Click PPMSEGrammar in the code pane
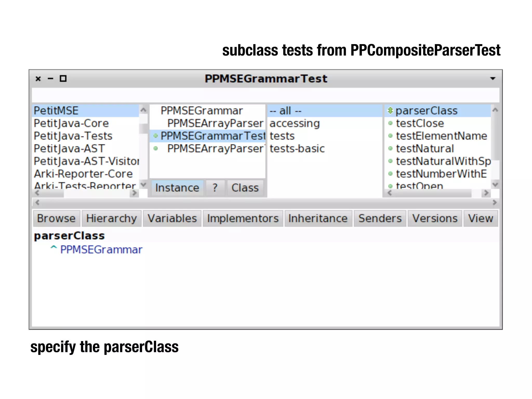The width and height of the screenshot is (532, 399). point(101,250)
